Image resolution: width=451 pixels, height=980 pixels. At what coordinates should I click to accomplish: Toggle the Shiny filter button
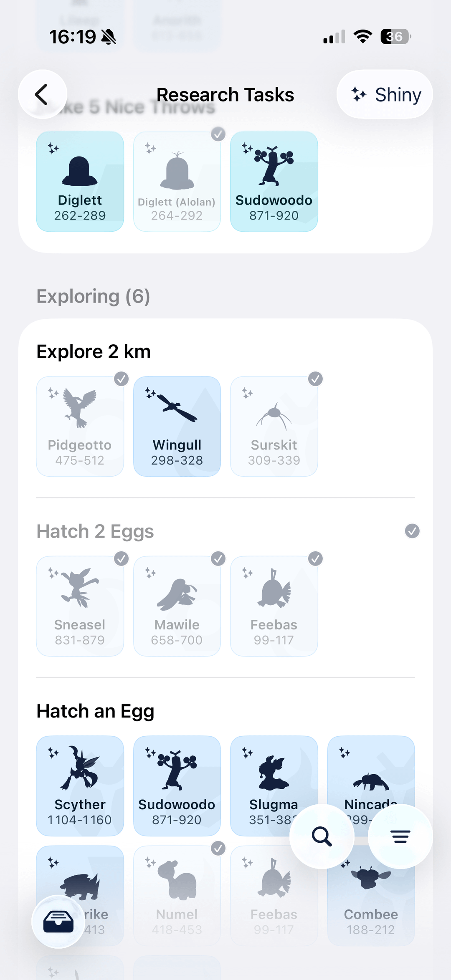click(x=385, y=94)
